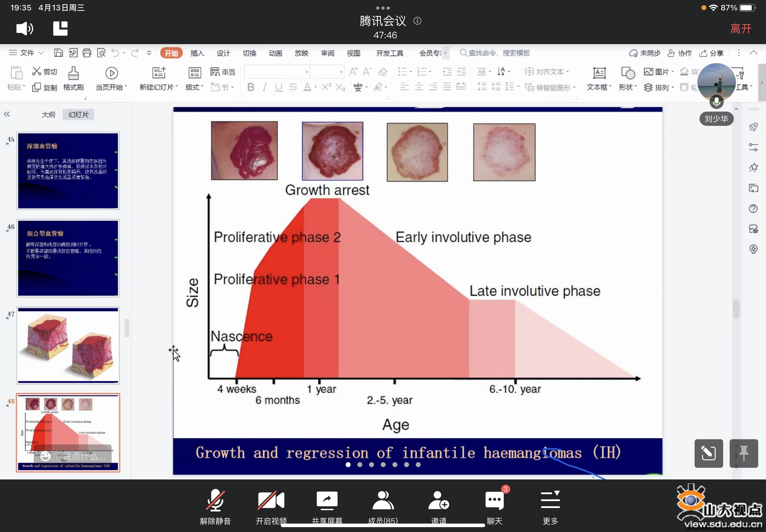Screen dimensions: 766x532
Task: Open the layout (版式) dropdown
Action: pyautogui.click(x=194, y=87)
